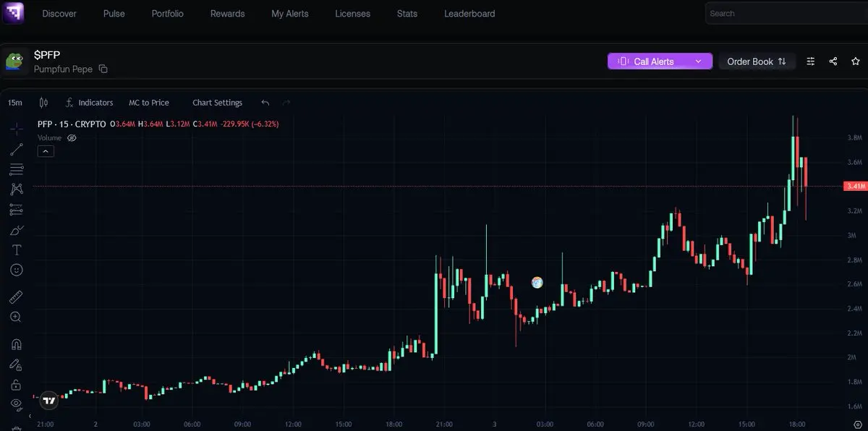The image size is (868, 431).
Task: Open the Stats page
Action: [407, 14]
